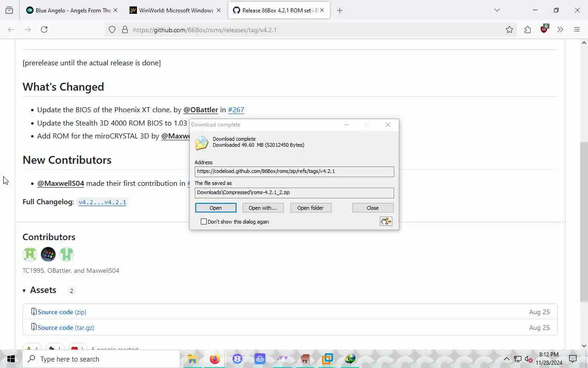Switch to WinWorld Microsoft Windows tab

coord(176,10)
